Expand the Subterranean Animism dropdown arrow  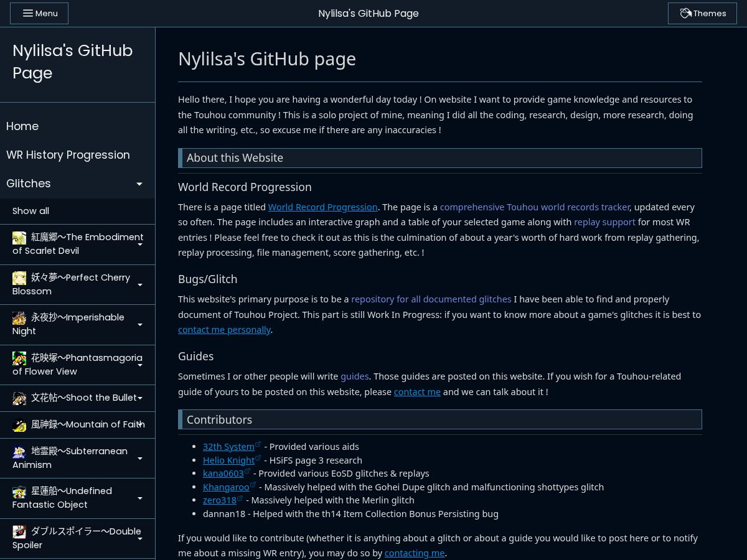[140, 459]
